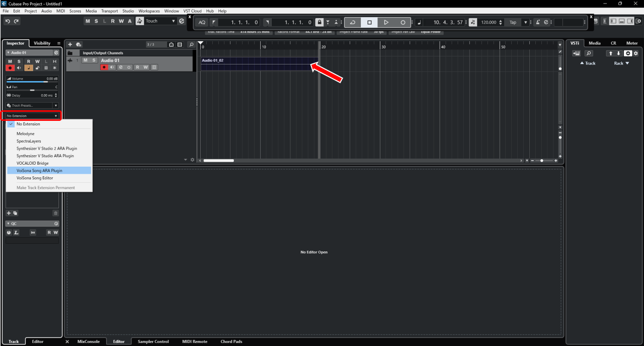Close the lower zone with the X
The image size is (644, 346).
click(67, 341)
